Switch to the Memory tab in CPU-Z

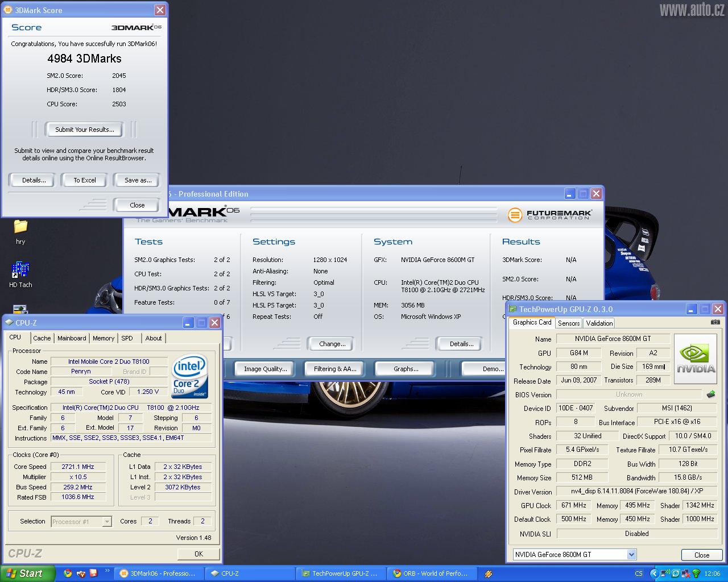(104, 338)
